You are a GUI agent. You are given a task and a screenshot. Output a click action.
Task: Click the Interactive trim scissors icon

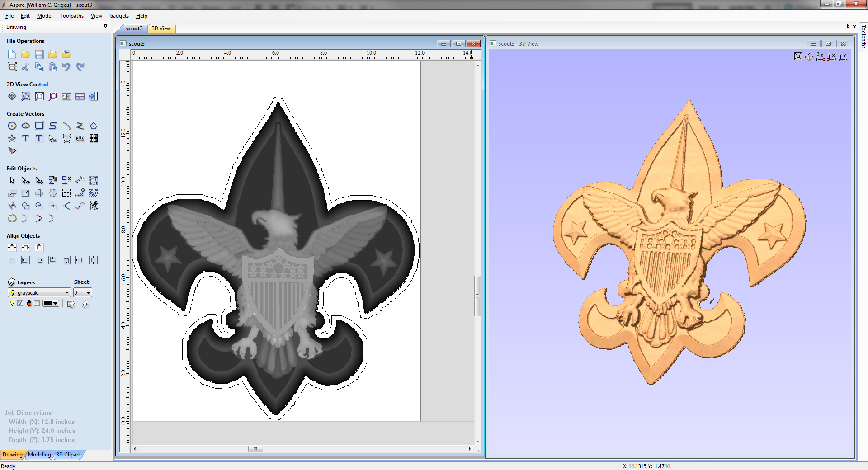pos(94,206)
